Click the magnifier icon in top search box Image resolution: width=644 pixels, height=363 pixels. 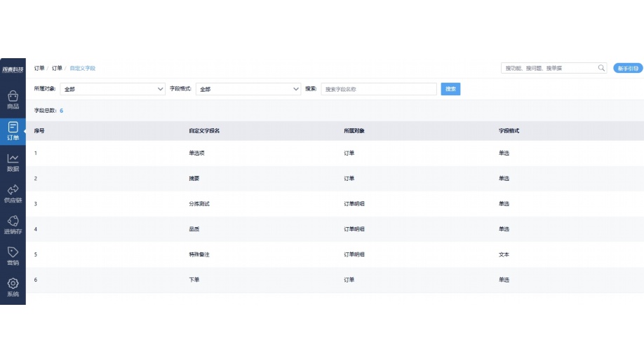tap(601, 68)
